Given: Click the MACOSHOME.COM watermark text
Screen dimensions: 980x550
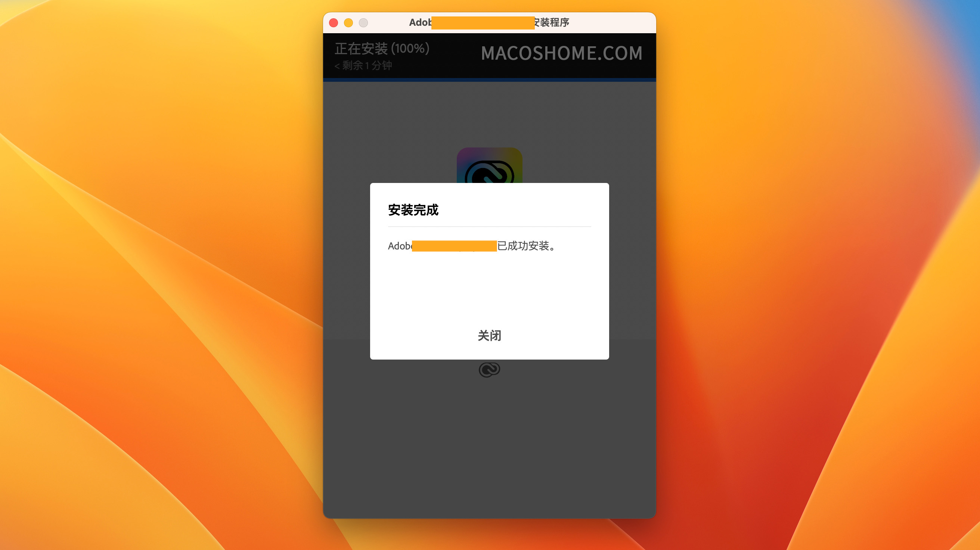Looking at the screenshot, I should click(561, 53).
